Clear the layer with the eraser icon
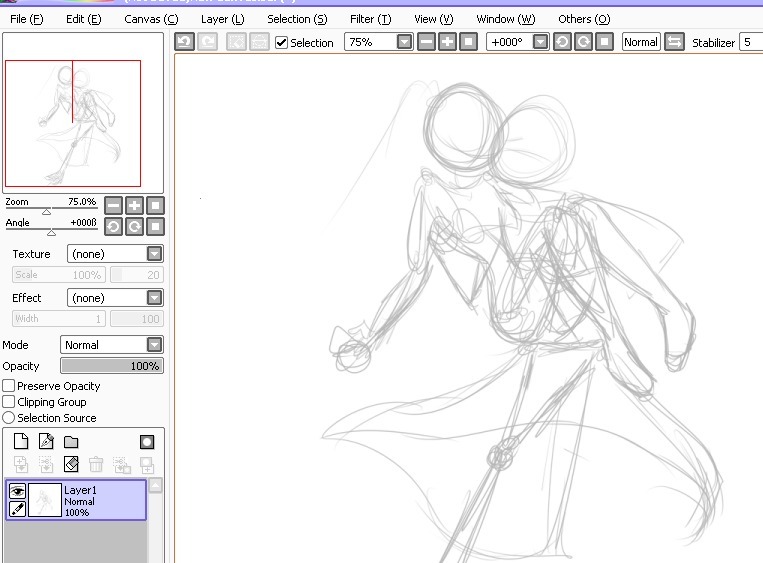Image resolution: width=763 pixels, height=563 pixels. 71,464
